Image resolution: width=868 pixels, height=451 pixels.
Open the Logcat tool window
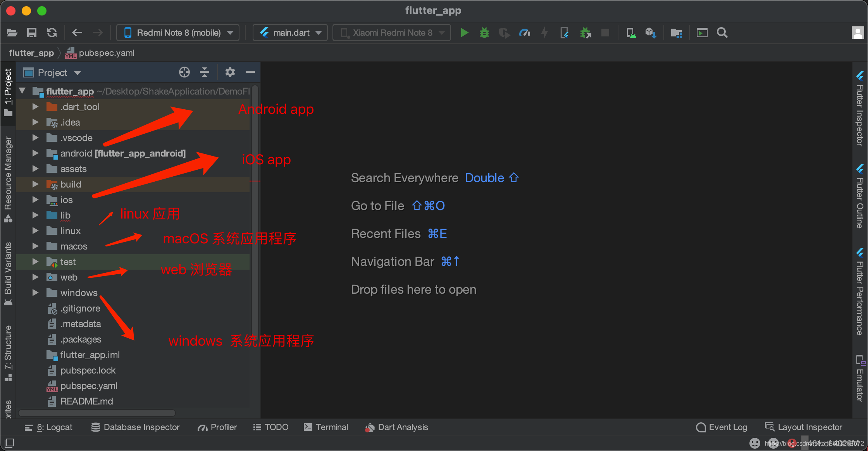point(48,427)
